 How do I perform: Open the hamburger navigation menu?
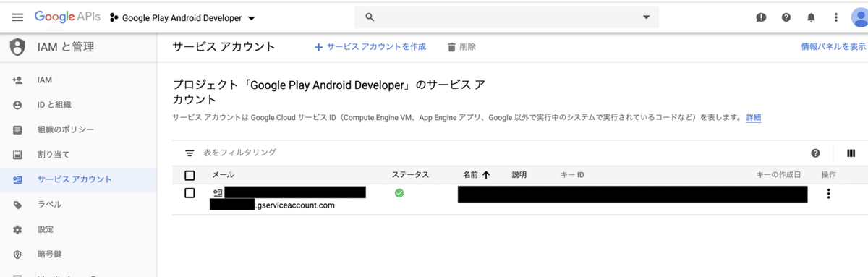17,17
